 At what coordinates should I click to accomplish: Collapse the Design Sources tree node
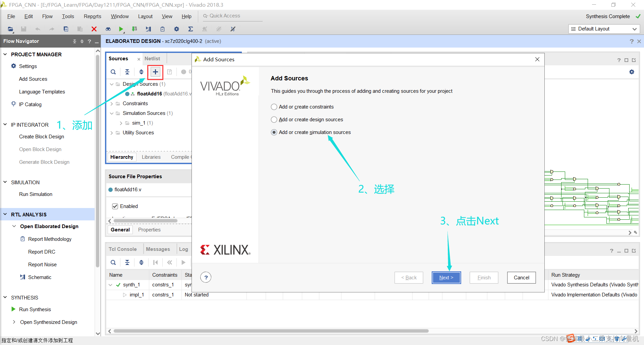coord(112,84)
